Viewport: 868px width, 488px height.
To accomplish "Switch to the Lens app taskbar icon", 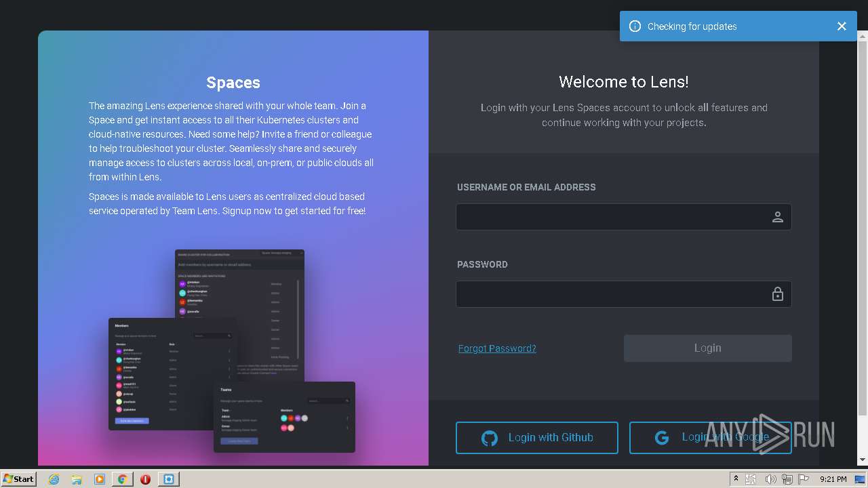I will (169, 479).
